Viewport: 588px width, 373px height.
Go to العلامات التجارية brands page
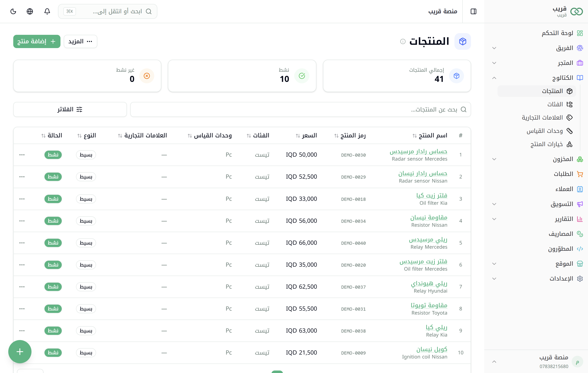(x=537, y=117)
